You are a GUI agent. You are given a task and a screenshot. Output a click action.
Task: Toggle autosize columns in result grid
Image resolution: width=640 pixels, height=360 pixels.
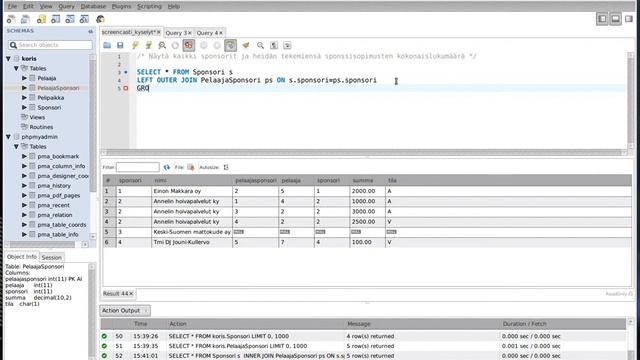pyautogui.click(x=226, y=167)
